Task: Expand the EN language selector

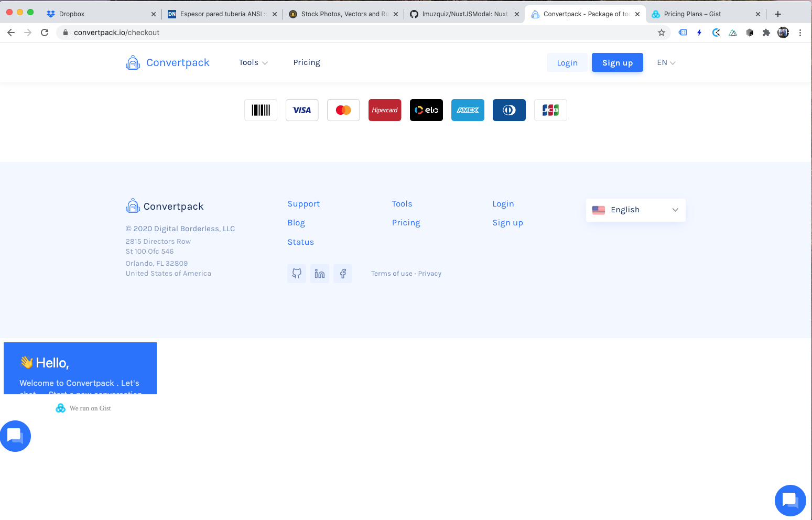Action: coord(665,62)
